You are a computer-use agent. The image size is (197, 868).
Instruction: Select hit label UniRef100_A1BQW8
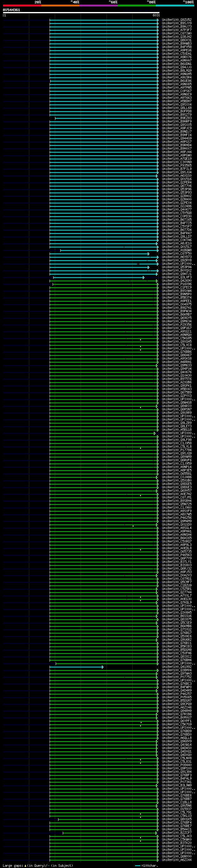point(177,250)
